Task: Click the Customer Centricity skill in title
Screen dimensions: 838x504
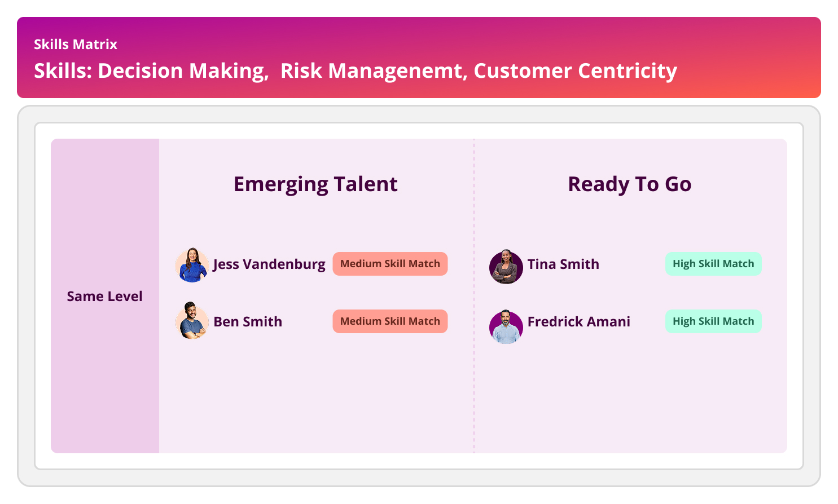Action: (x=575, y=71)
